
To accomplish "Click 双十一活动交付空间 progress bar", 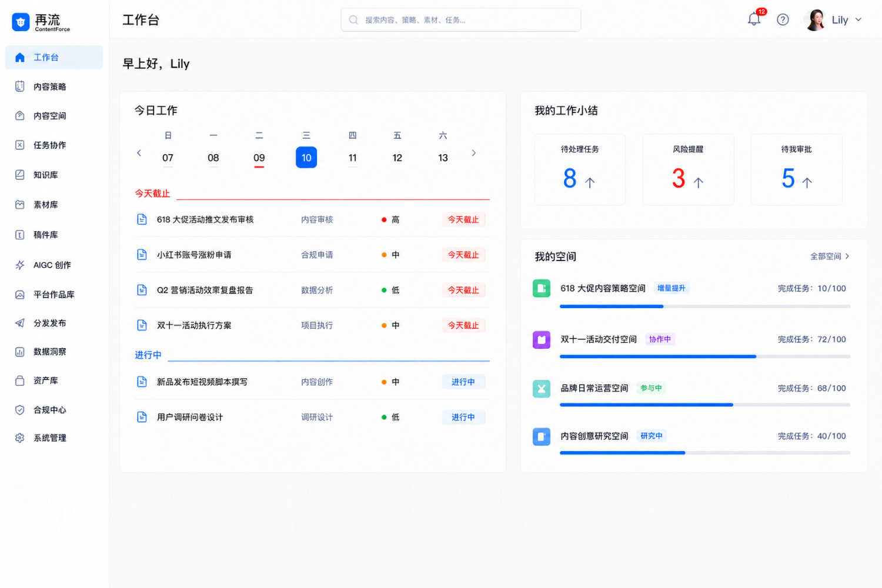I will click(x=705, y=356).
